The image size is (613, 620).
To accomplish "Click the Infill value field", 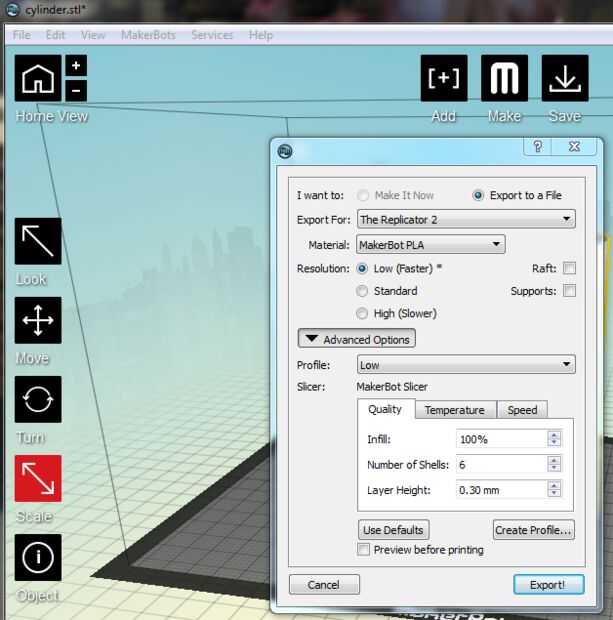I will click(x=502, y=439).
